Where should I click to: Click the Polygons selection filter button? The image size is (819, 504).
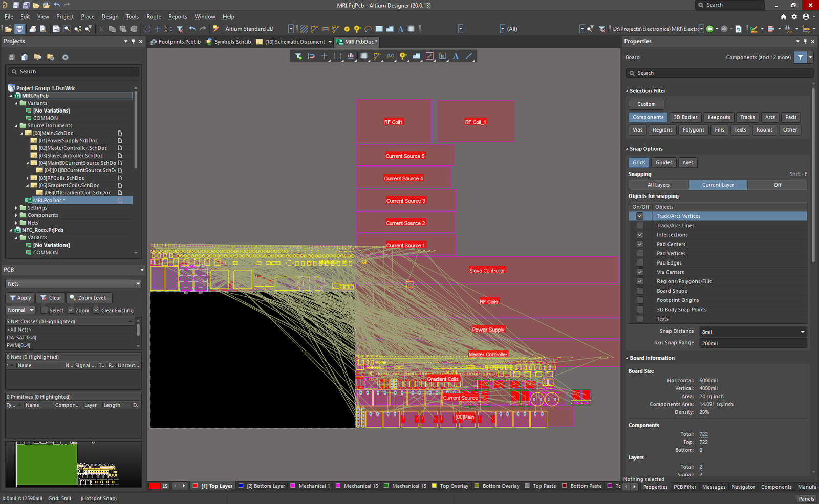(693, 130)
